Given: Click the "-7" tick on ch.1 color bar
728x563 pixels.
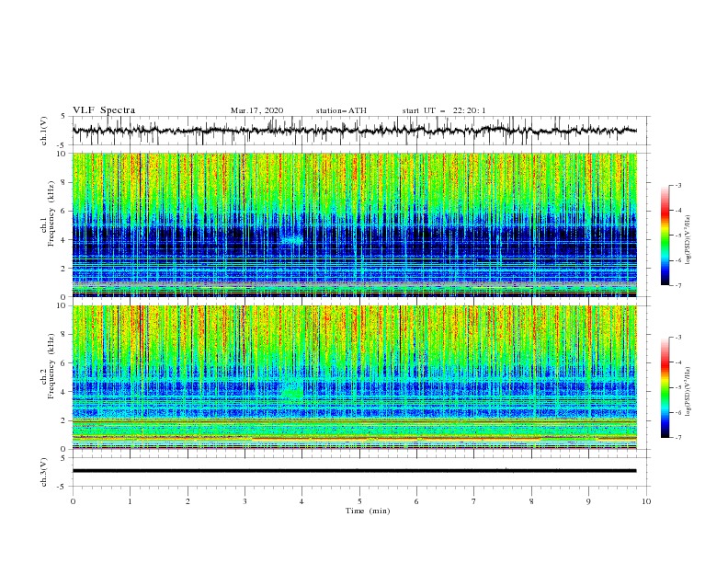Looking at the screenshot, I should pos(678,285).
